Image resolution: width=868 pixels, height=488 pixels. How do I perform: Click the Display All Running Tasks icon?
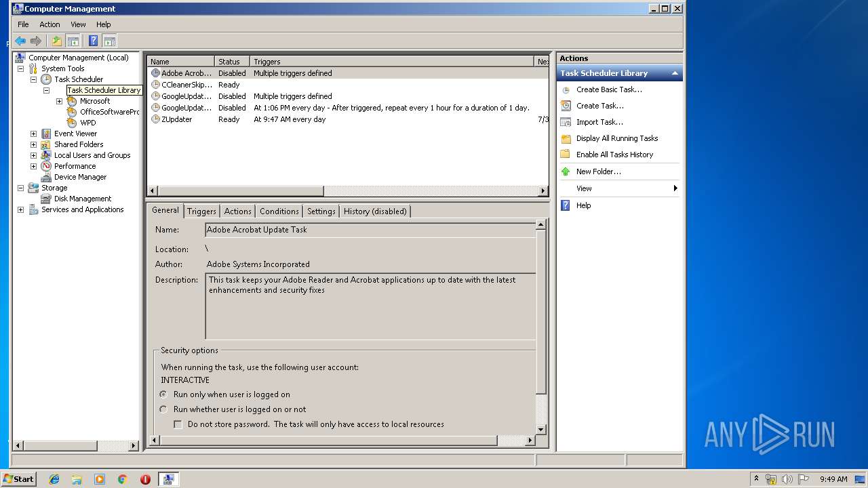tap(566, 138)
